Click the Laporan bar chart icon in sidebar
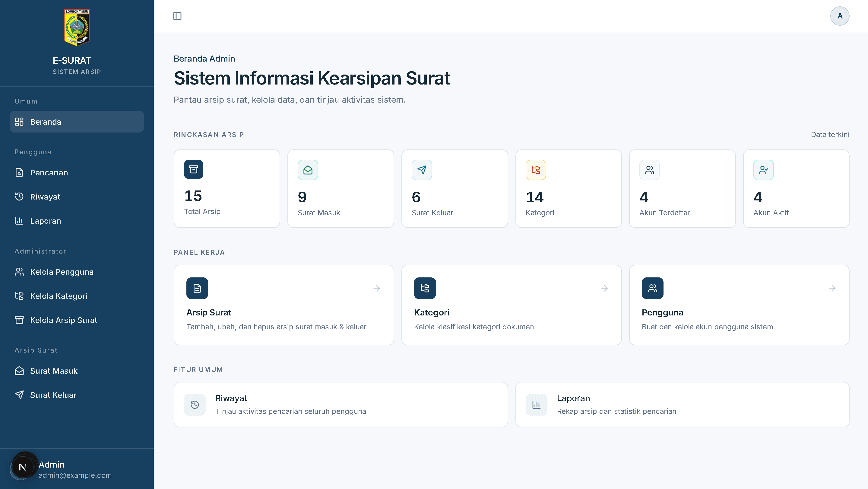 (x=19, y=221)
